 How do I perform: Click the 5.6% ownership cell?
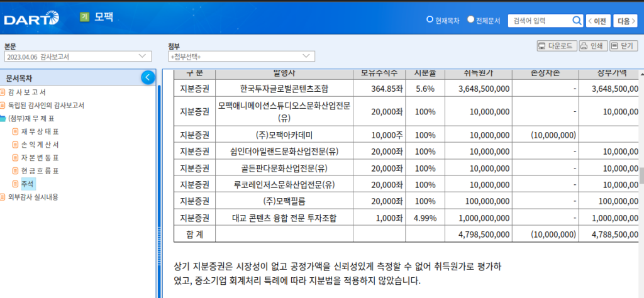point(425,88)
